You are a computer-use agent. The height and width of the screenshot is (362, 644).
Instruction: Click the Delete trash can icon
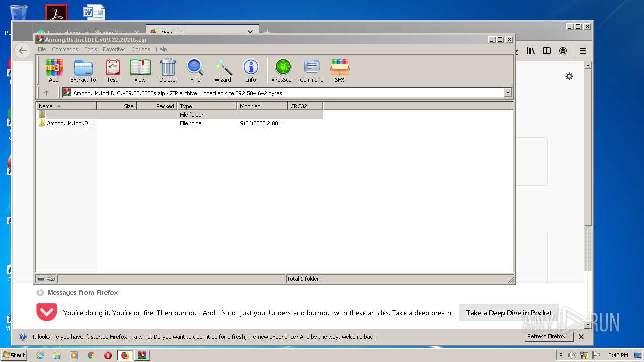pos(168,70)
